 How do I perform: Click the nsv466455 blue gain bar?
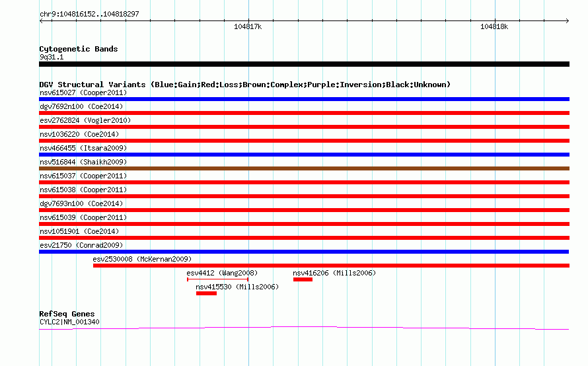point(304,155)
